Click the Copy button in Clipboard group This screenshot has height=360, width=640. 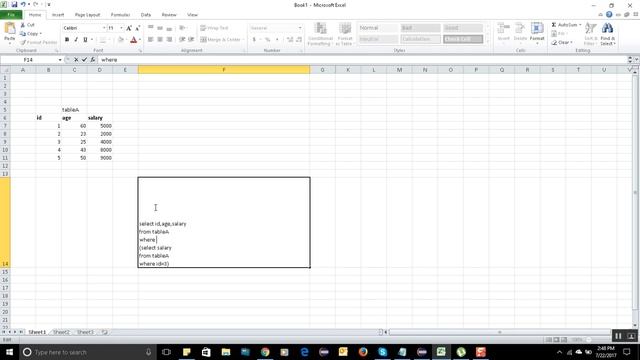point(30,33)
